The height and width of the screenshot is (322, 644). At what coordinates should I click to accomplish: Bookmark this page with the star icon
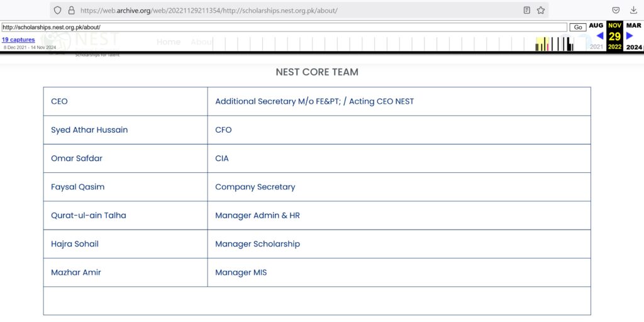pyautogui.click(x=541, y=10)
